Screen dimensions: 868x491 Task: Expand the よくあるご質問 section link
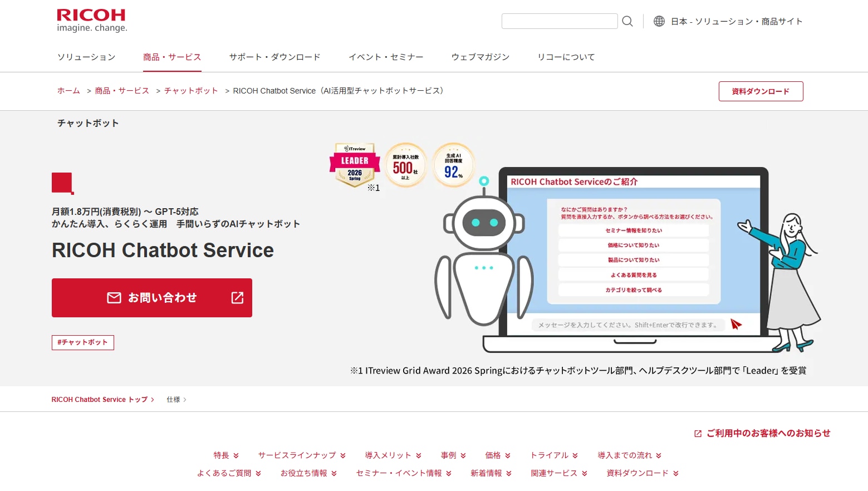click(229, 473)
